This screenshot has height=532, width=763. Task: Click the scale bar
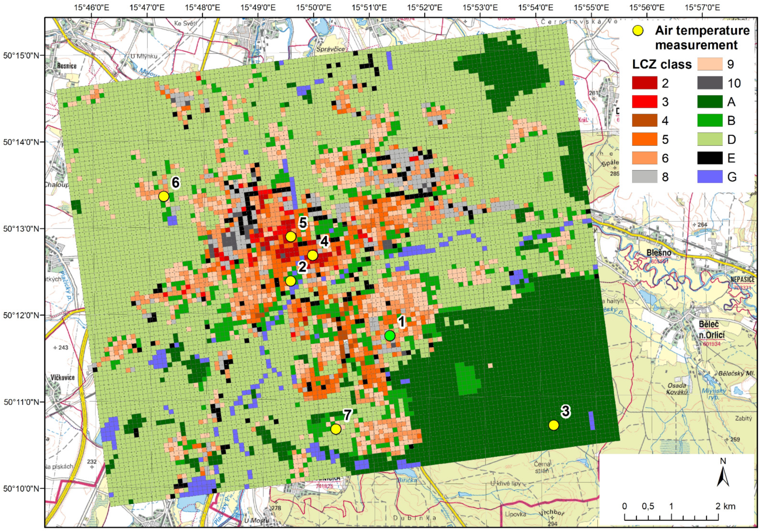point(671,517)
